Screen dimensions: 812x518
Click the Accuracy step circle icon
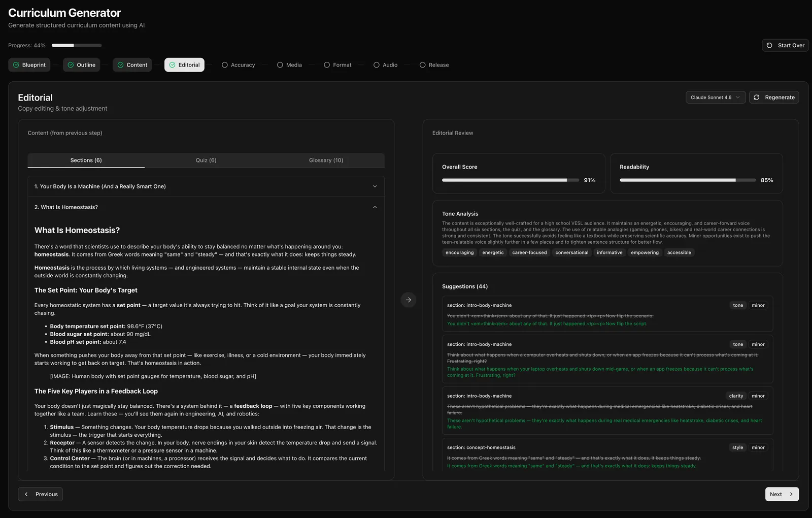(x=225, y=65)
